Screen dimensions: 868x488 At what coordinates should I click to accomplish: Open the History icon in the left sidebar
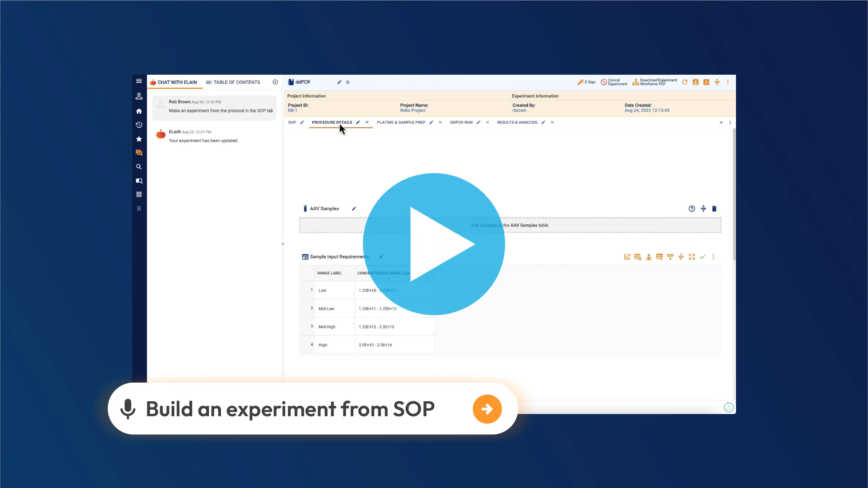(139, 125)
